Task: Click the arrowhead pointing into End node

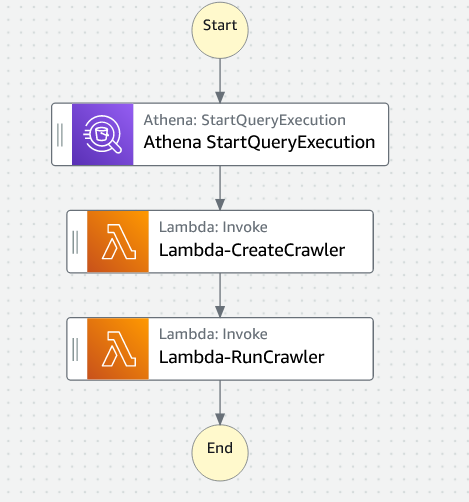Action: 220,419
